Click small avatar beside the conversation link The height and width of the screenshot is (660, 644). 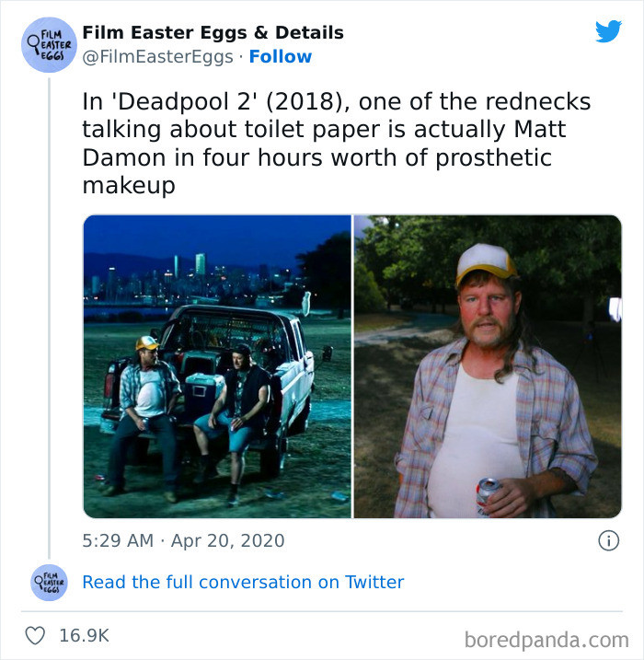point(49,582)
